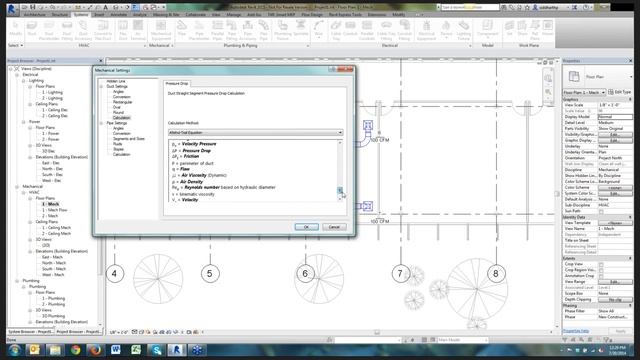Select the Pressure Drop tab in dialog
640x360 pixels.
[177, 84]
